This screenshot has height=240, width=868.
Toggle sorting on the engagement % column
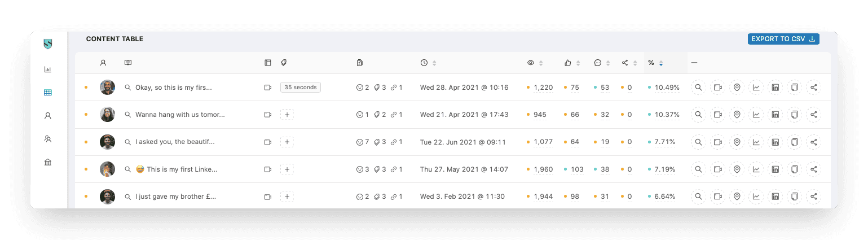pyautogui.click(x=655, y=63)
